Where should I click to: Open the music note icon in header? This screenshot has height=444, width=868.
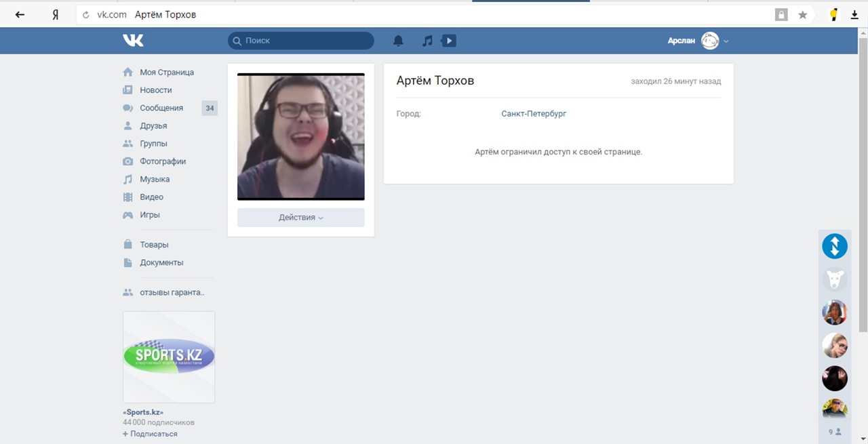(x=427, y=41)
